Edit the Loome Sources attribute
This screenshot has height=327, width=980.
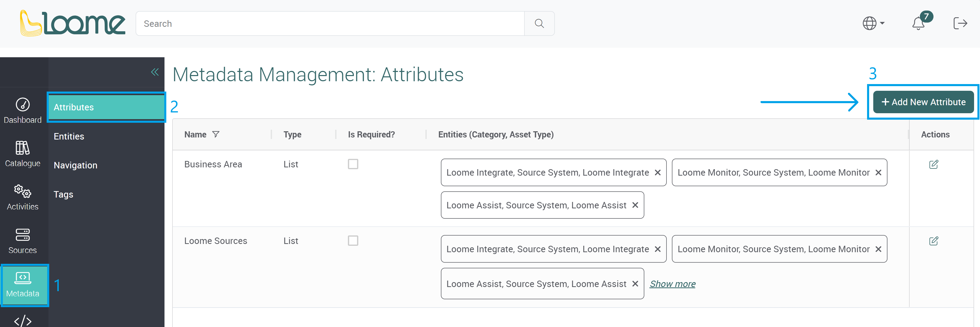pos(933,241)
